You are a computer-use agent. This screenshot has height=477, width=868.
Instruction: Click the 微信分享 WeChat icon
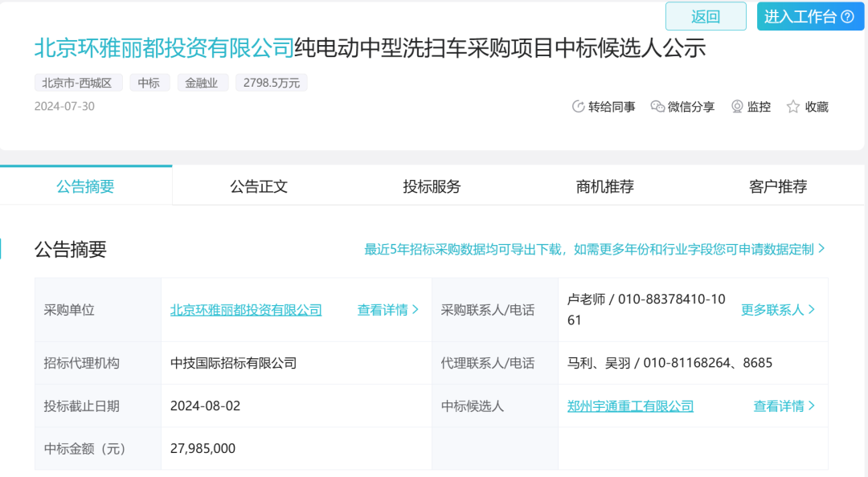[657, 107]
